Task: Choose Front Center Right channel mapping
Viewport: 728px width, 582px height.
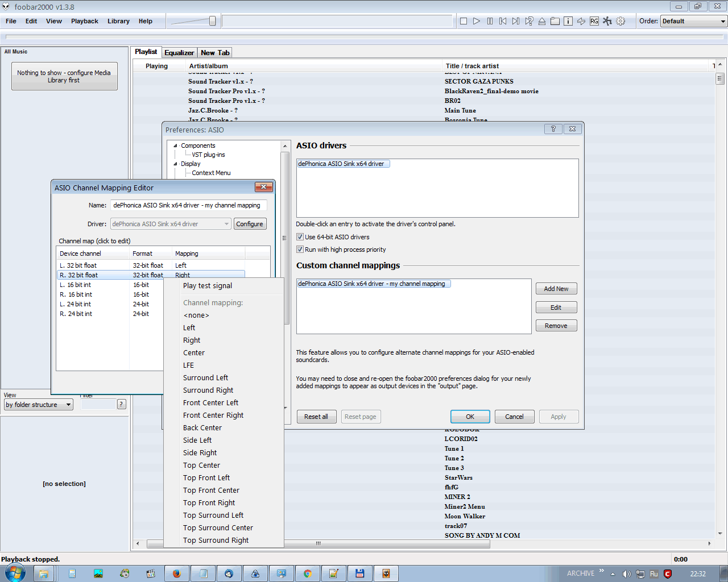Action: [x=224, y=415]
